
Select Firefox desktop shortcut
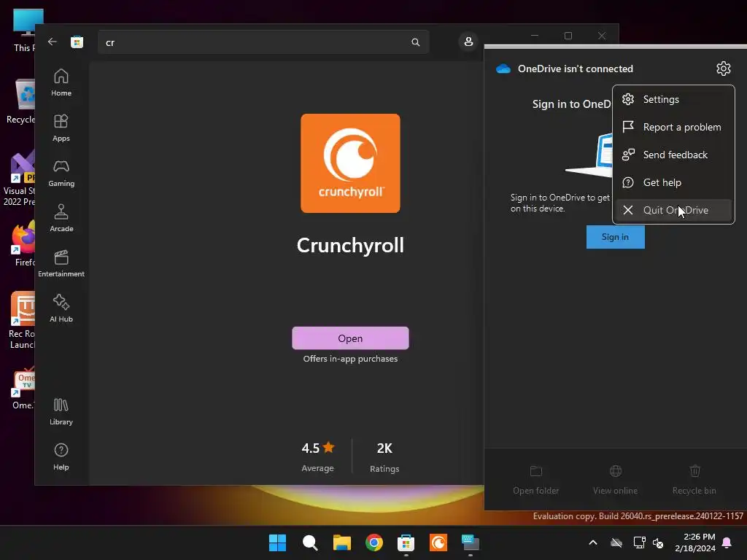coord(24,244)
